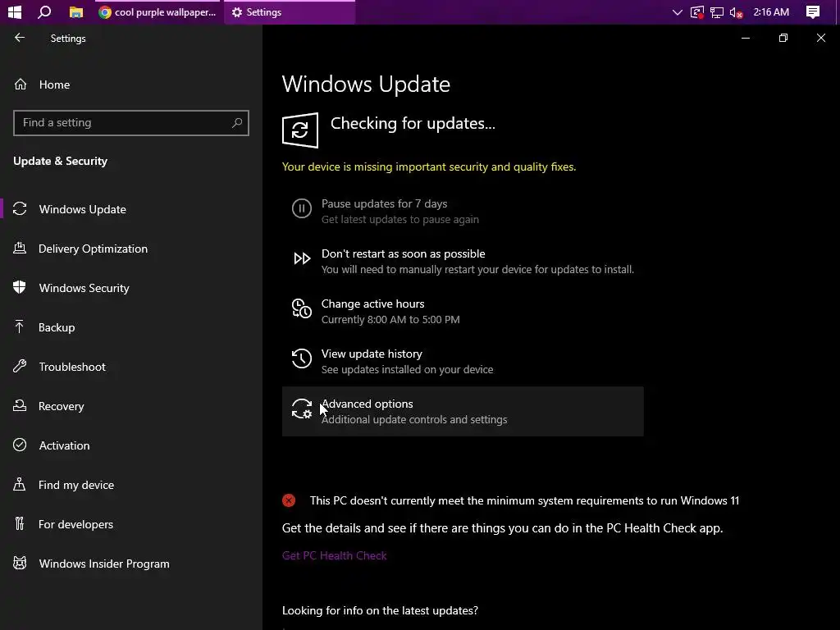Focus the Find a setting search box
This screenshot has height=630, width=840.
coord(130,123)
